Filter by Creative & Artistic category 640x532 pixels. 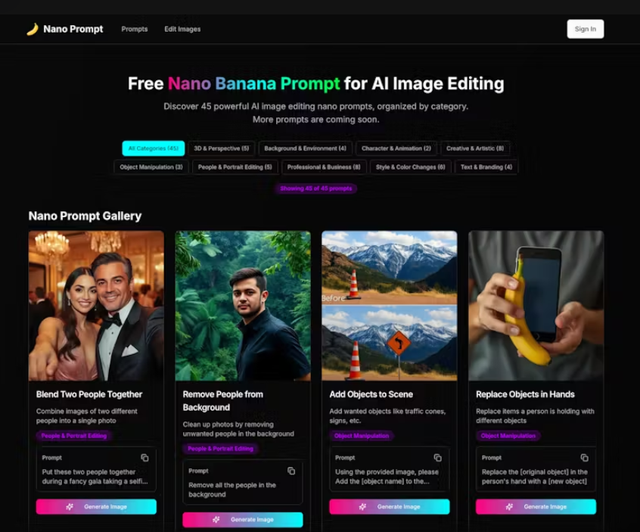coord(475,148)
